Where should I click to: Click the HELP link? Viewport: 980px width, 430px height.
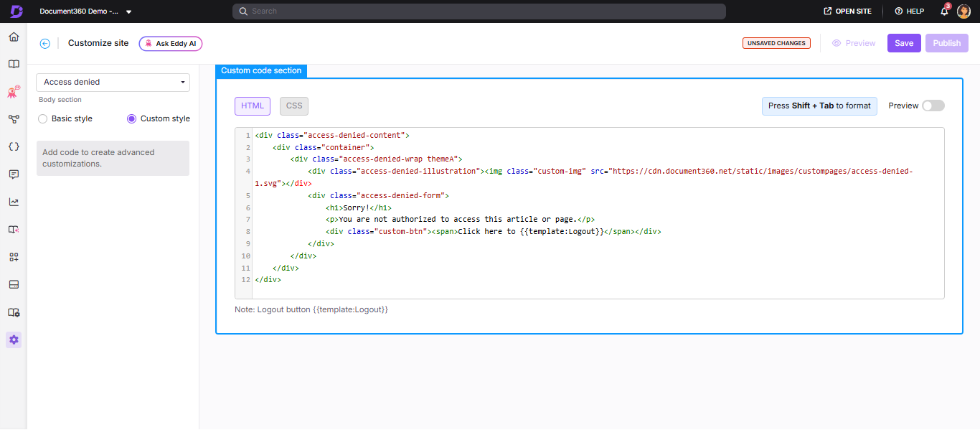click(910, 11)
